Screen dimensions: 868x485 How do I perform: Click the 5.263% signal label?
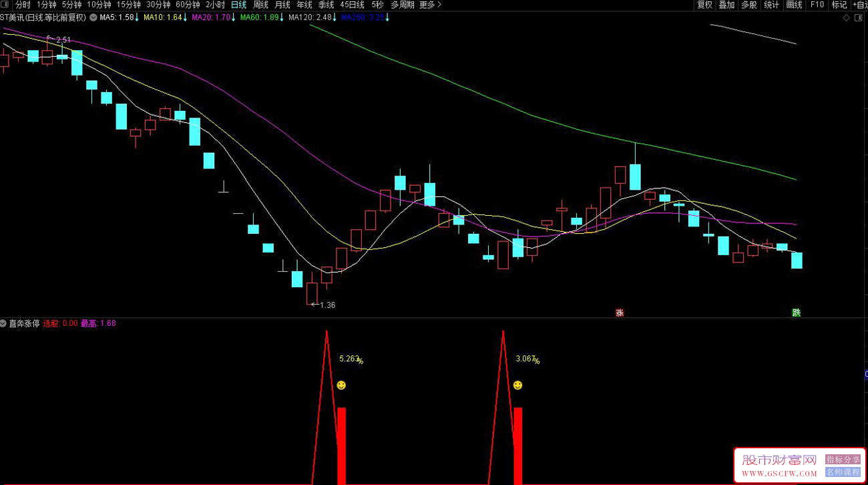[351, 359]
